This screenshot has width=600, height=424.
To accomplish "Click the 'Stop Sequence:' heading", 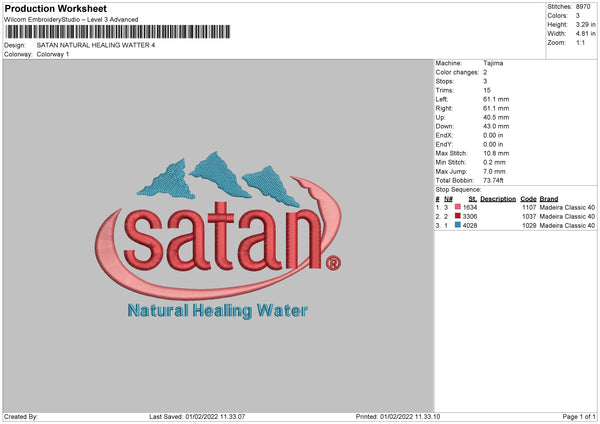I will coord(458,189).
